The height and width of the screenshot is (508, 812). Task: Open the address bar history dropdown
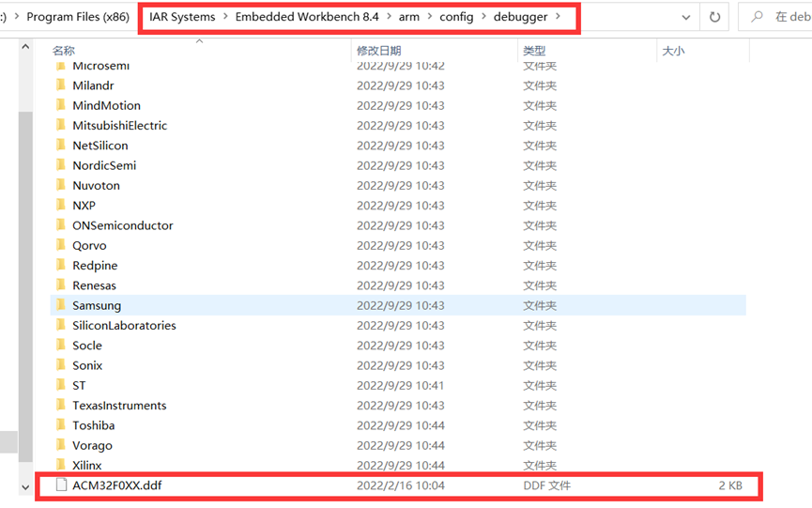(687, 17)
